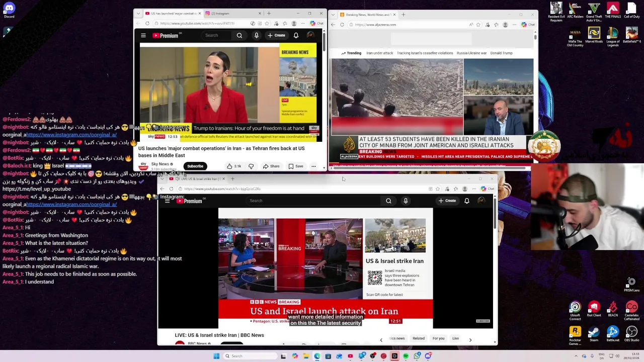This screenshot has width=644, height=362.
Task: Open Russia-Ukraine war trending link
Action: point(471,53)
